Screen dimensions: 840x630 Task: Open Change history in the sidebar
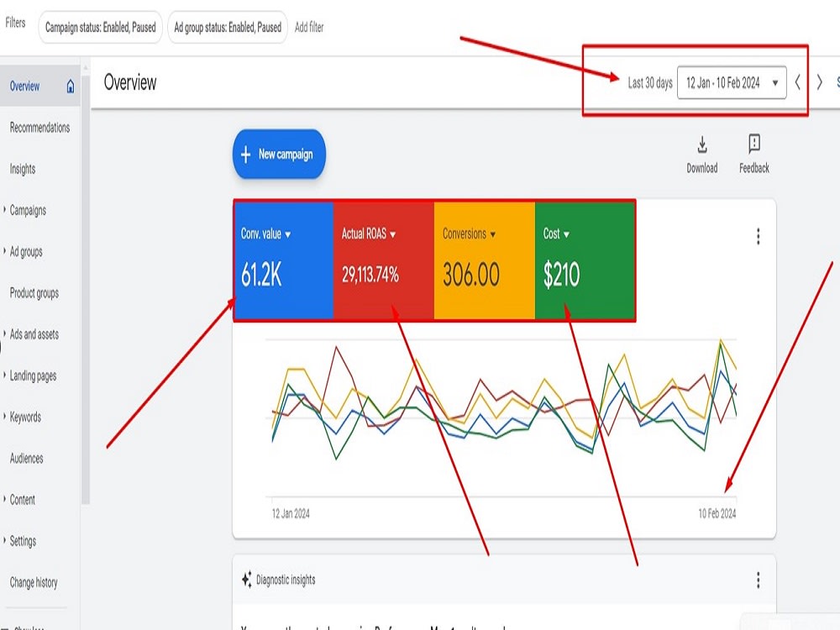pos(34,582)
